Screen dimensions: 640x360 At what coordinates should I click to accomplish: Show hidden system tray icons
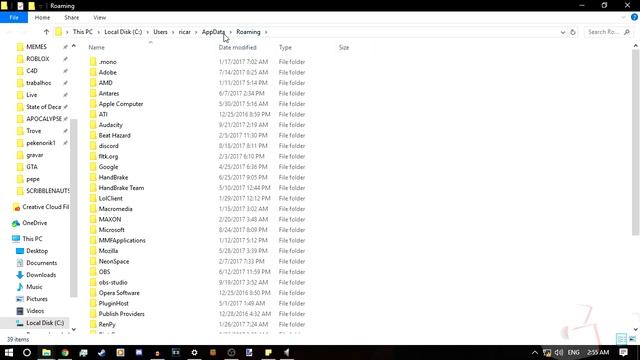click(x=535, y=352)
